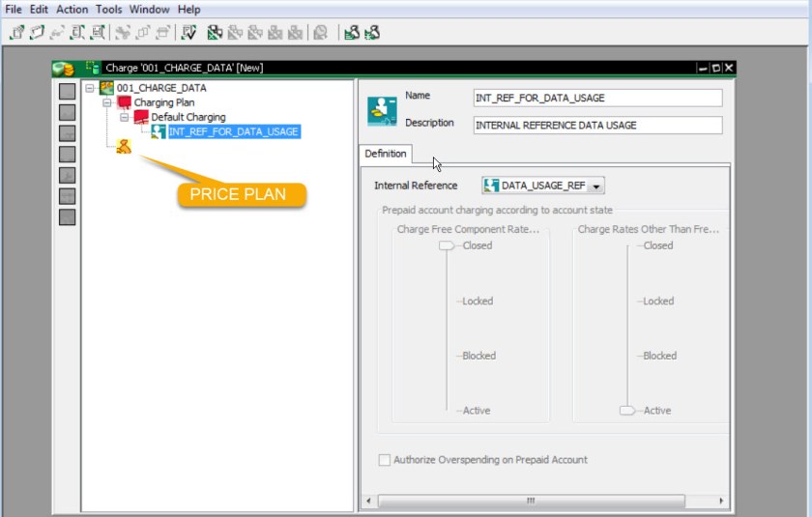
Task: Click the new document toolbar icon
Action: tap(17, 33)
